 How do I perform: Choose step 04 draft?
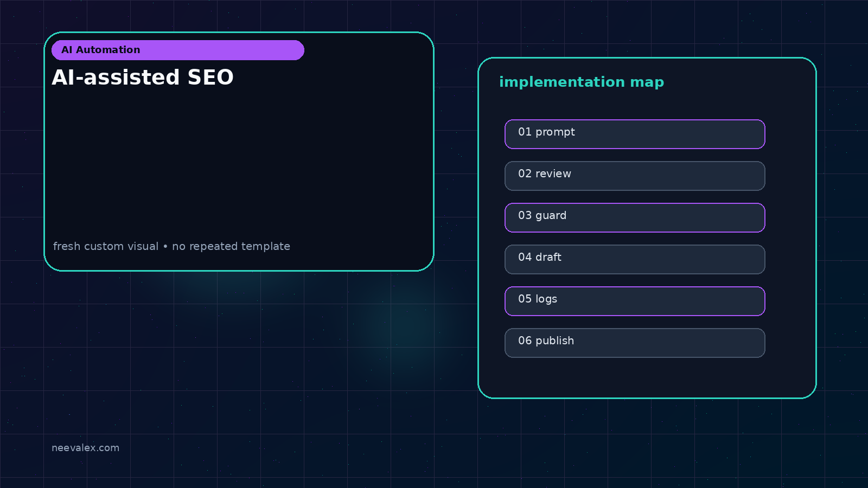tap(635, 259)
